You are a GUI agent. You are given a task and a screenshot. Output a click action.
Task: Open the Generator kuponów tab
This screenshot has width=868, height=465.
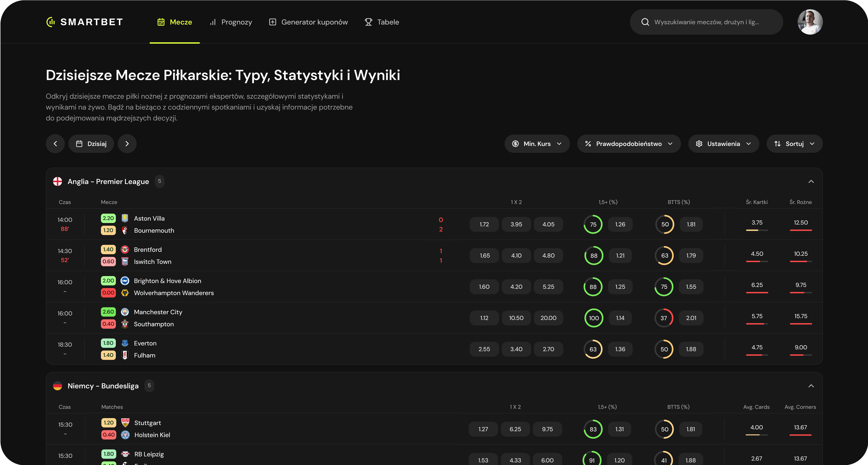[x=308, y=22]
